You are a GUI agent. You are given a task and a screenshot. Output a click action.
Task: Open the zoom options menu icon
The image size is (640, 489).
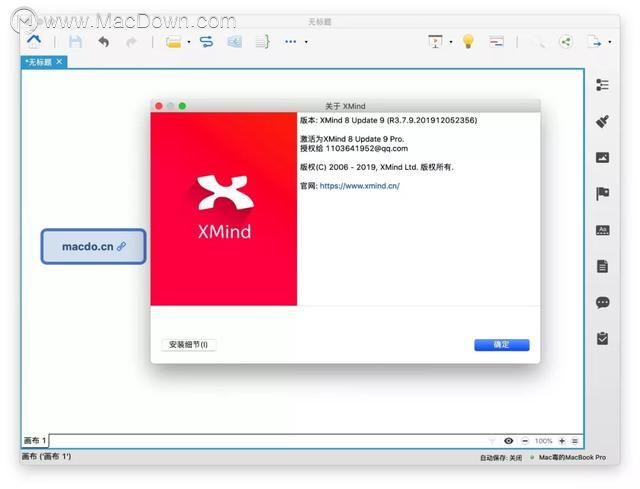pyautogui.click(x=575, y=441)
